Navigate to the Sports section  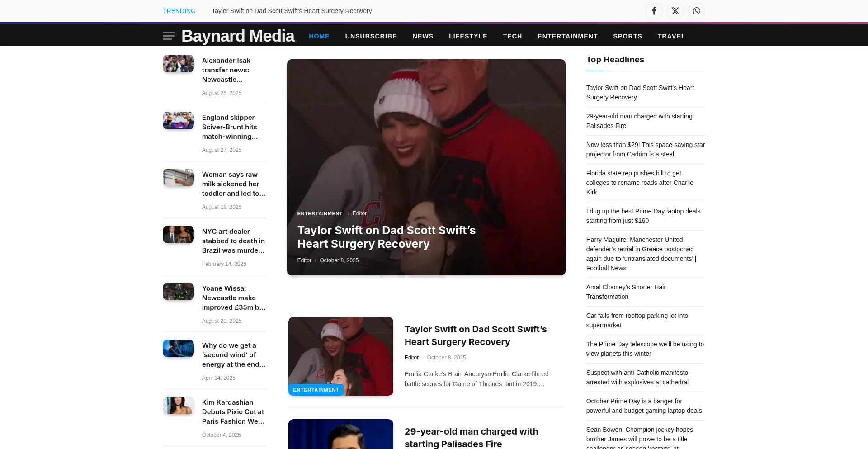[x=627, y=36]
